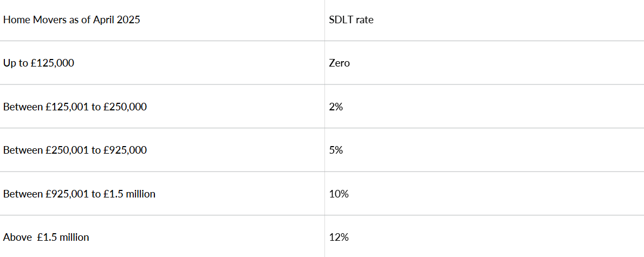Click the "Between £925,001 to £1.5 million" cell
The image size is (644, 257).
(79, 194)
